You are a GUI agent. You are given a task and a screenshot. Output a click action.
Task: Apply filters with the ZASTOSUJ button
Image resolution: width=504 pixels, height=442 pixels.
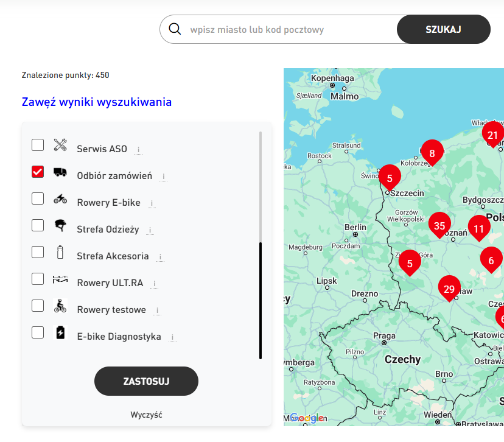(146, 381)
